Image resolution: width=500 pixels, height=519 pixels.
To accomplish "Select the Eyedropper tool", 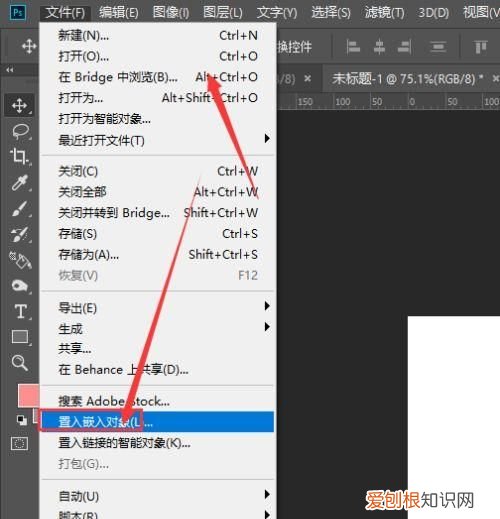I will tap(19, 183).
